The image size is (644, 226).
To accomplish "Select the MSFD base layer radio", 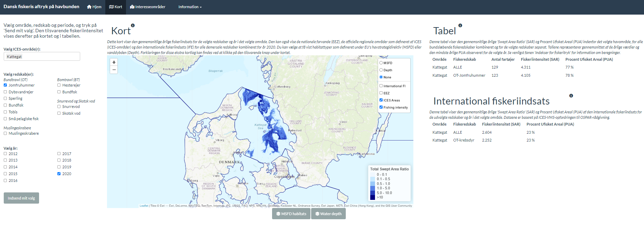I will click(x=381, y=63).
